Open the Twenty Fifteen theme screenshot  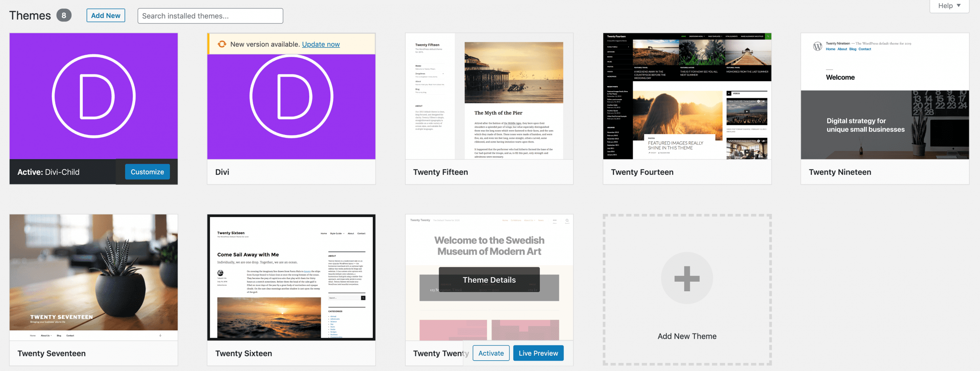(489, 96)
